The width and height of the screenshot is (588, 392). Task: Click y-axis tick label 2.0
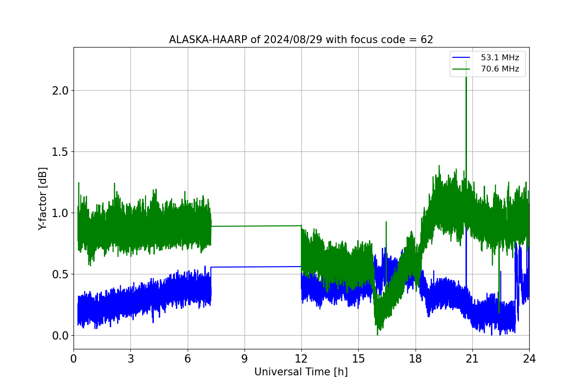pos(60,91)
